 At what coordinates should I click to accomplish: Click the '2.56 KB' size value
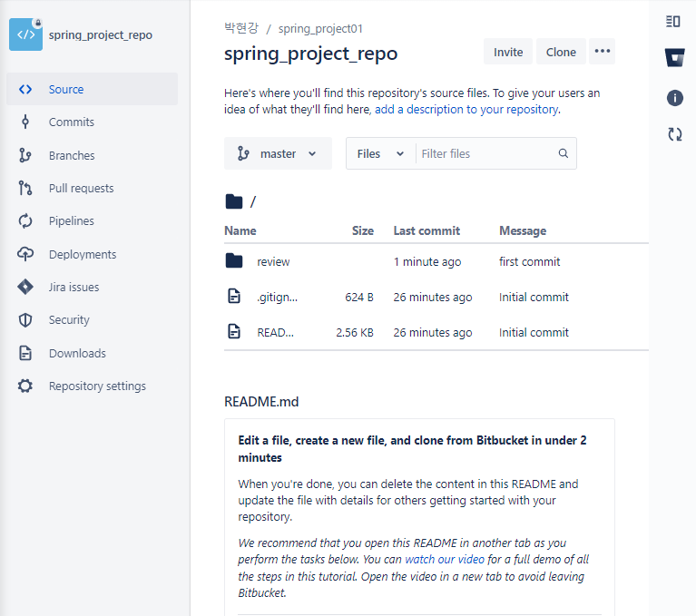[355, 333]
